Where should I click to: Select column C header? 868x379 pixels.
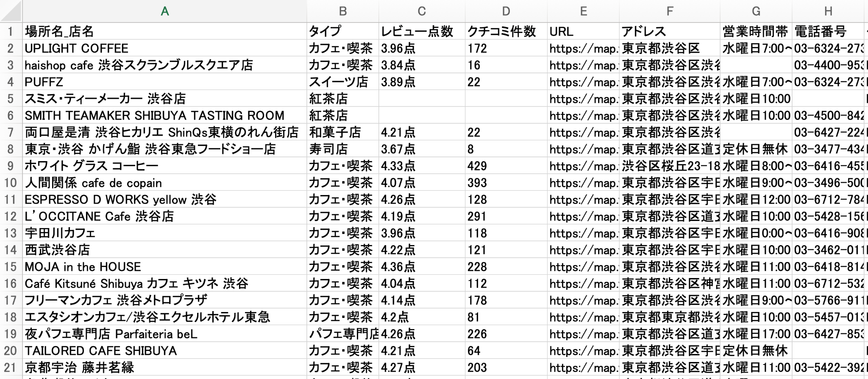point(422,11)
